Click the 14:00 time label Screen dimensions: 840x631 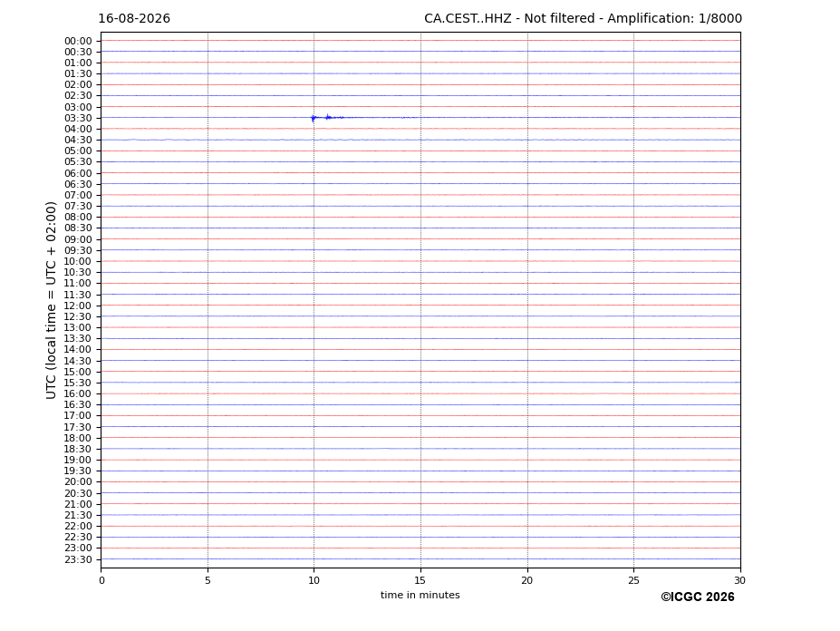pos(78,350)
